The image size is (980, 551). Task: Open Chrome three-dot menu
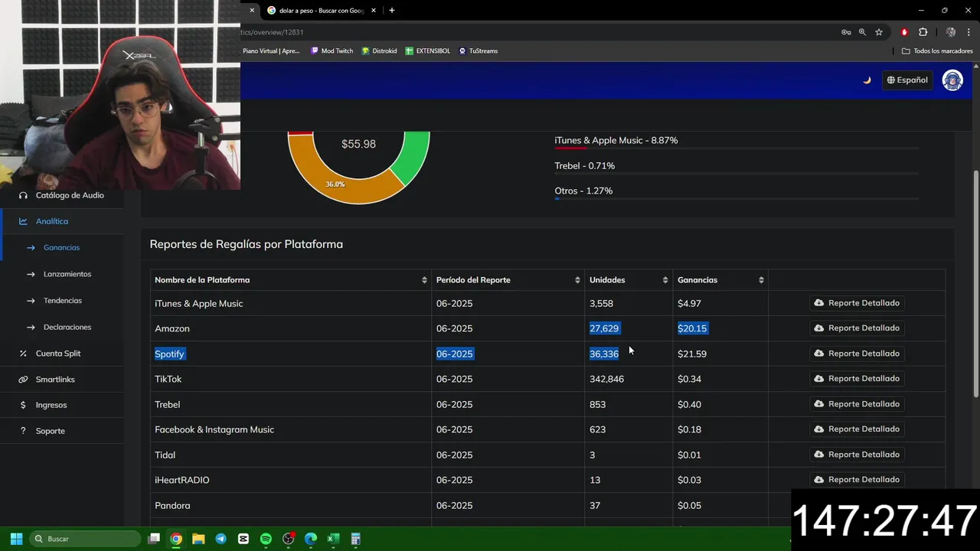coord(969,32)
